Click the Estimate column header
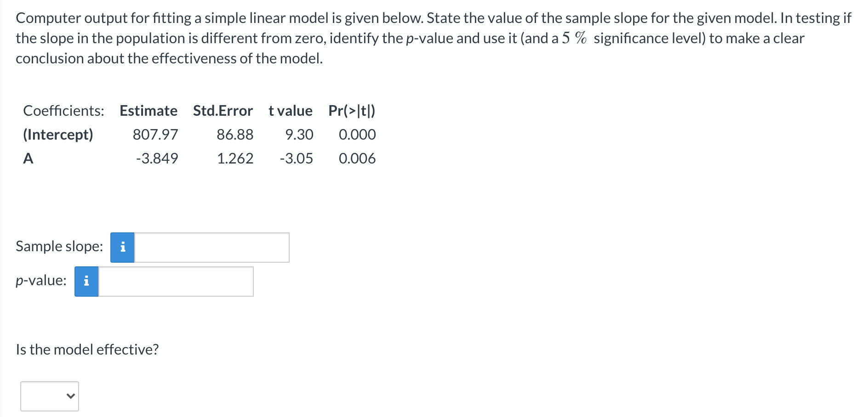 148,111
